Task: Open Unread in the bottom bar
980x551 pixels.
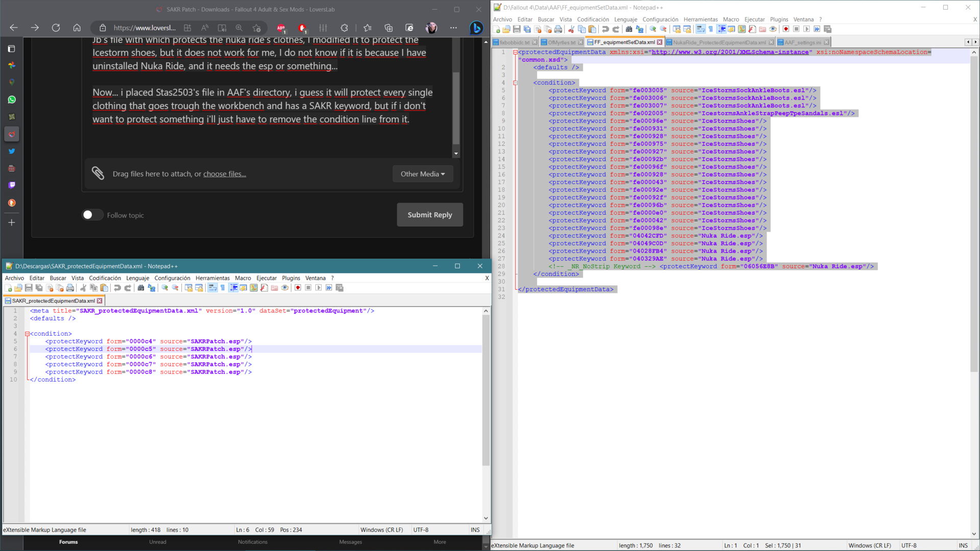Action: 158,542
